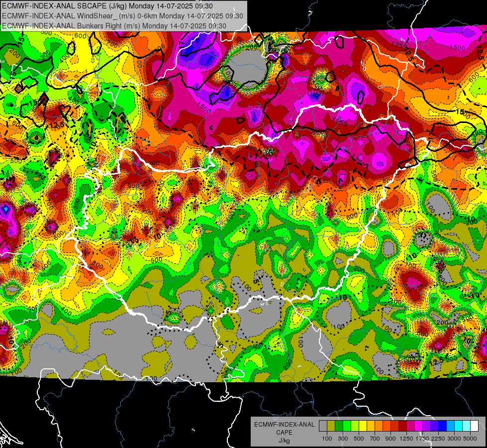Select the orange legend swatch
Screen dimensions: 487x448
[379, 426]
